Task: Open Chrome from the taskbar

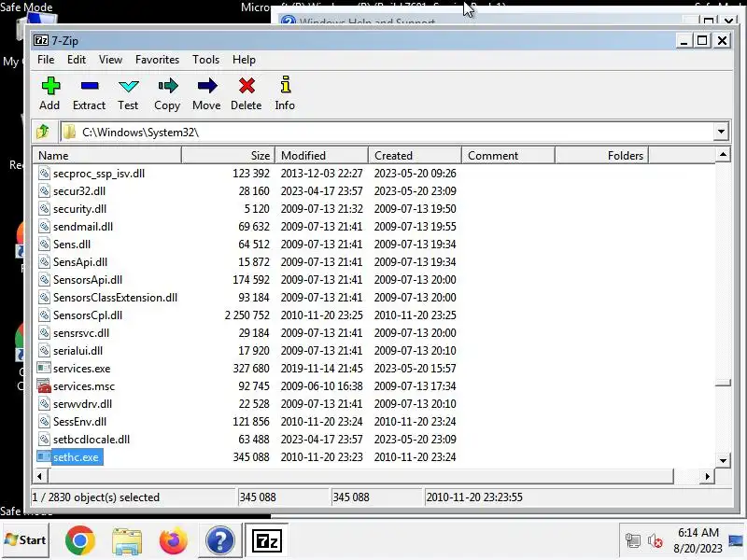Action: (79, 540)
